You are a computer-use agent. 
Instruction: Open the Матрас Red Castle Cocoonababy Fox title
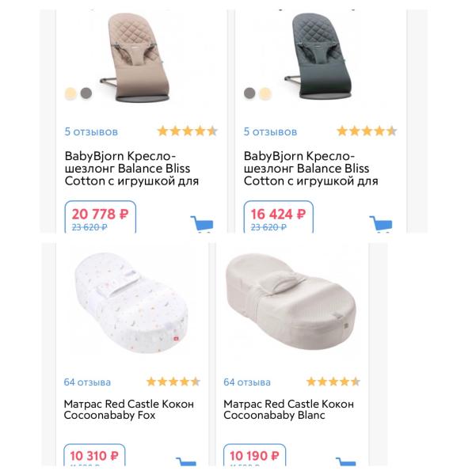coord(128,409)
